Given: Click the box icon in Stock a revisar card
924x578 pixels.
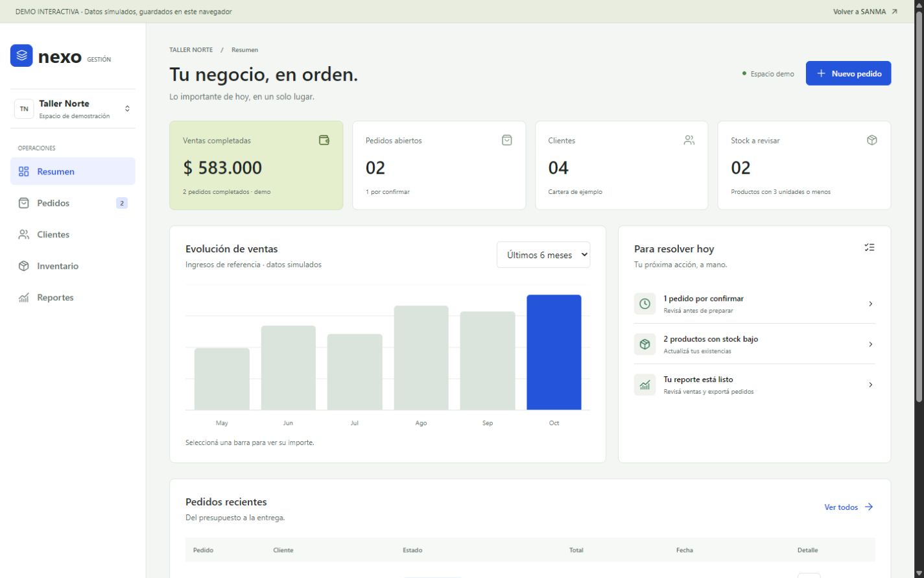Looking at the screenshot, I should pyautogui.click(x=872, y=140).
